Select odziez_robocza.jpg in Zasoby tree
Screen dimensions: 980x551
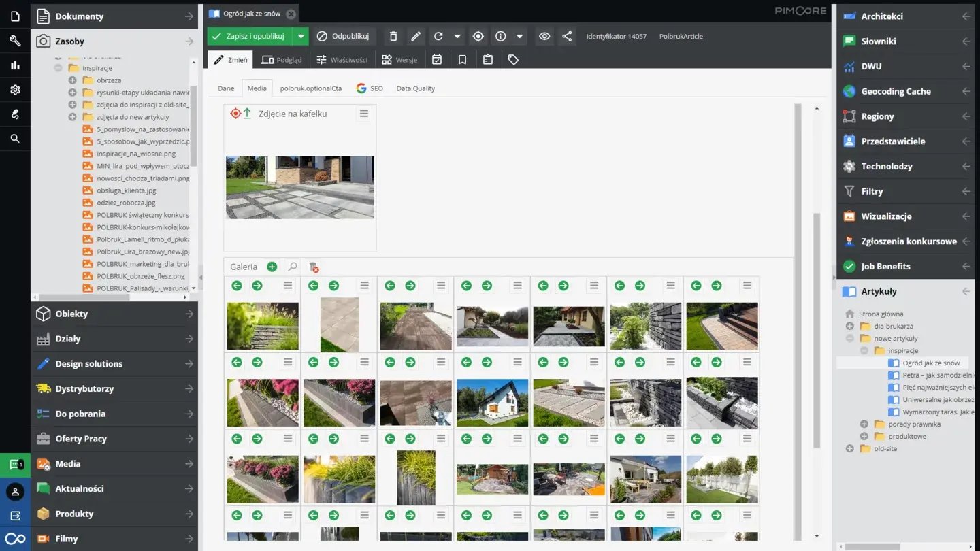pyautogui.click(x=127, y=203)
